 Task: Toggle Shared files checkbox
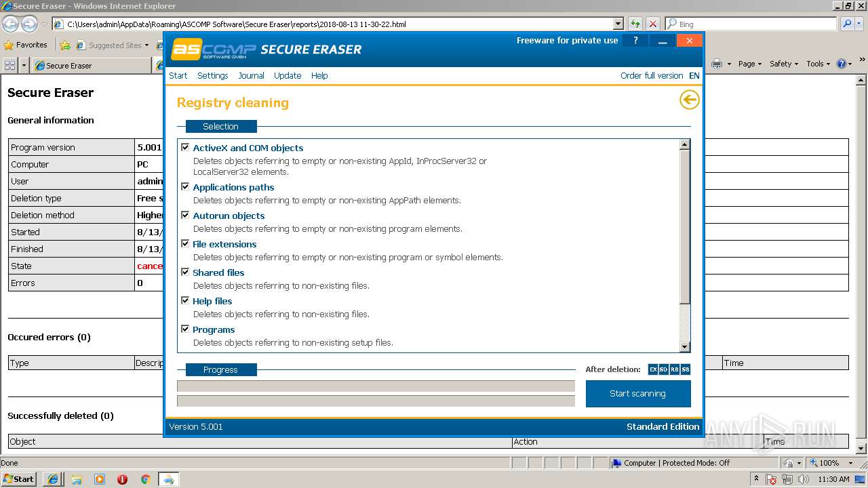tap(185, 272)
